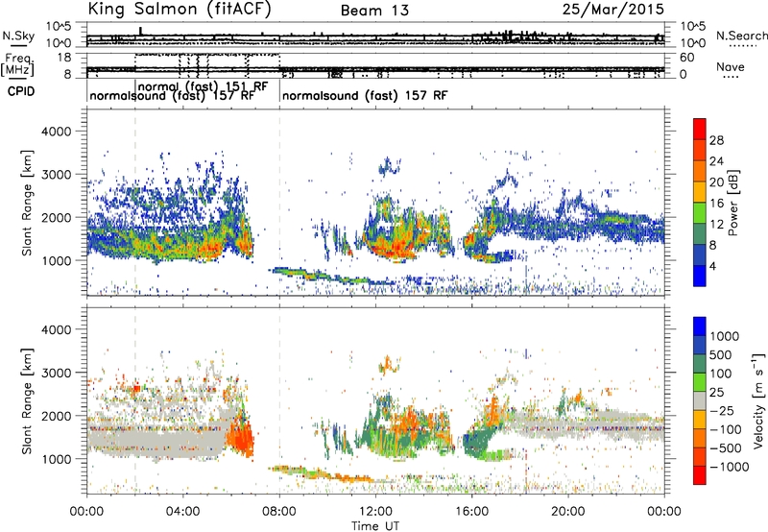
Task: Click the 'Time UT' axis title
Action: point(375,525)
